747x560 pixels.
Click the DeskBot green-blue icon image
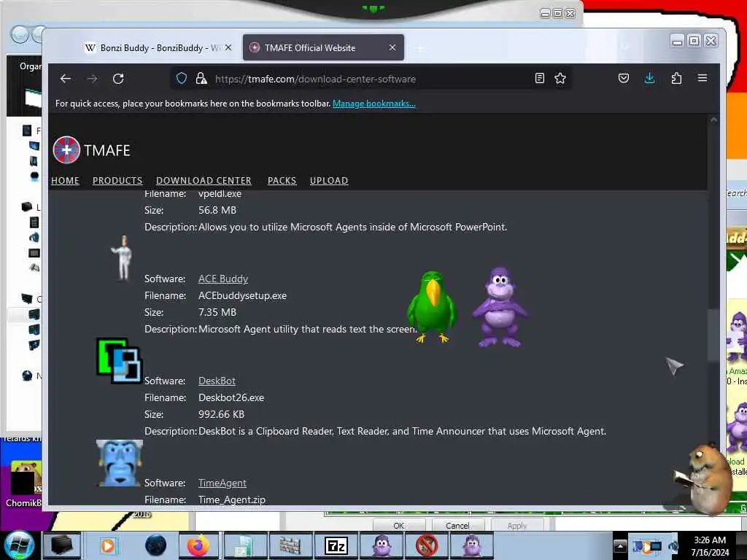click(119, 360)
